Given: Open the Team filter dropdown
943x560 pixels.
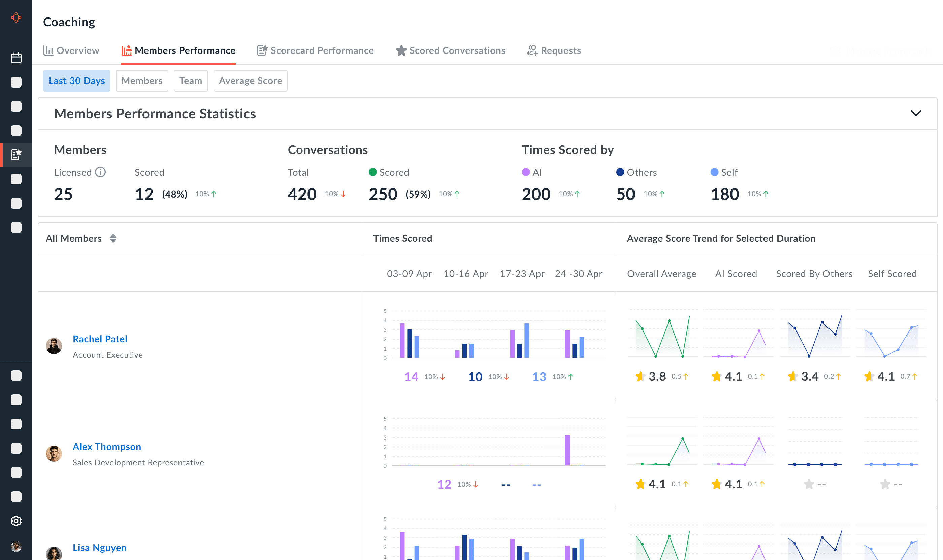Looking at the screenshot, I should pyautogui.click(x=190, y=81).
